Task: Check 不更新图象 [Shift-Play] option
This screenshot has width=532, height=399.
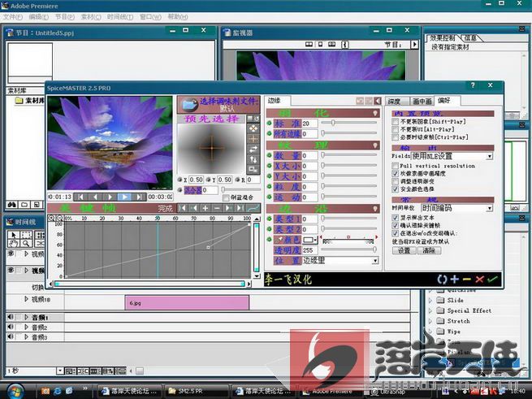Action: [x=395, y=122]
